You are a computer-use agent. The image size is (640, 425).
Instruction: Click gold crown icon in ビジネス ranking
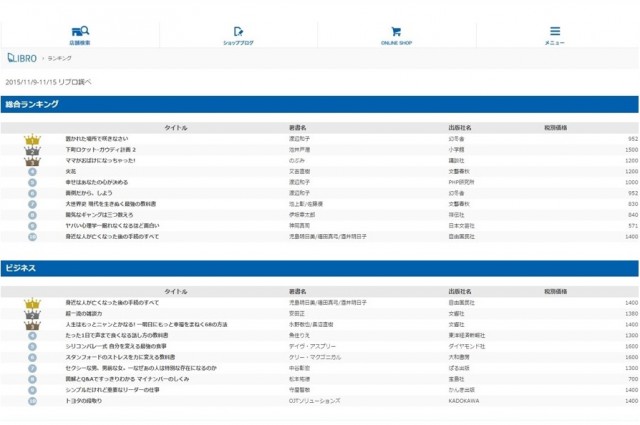click(x=32, y=302)
